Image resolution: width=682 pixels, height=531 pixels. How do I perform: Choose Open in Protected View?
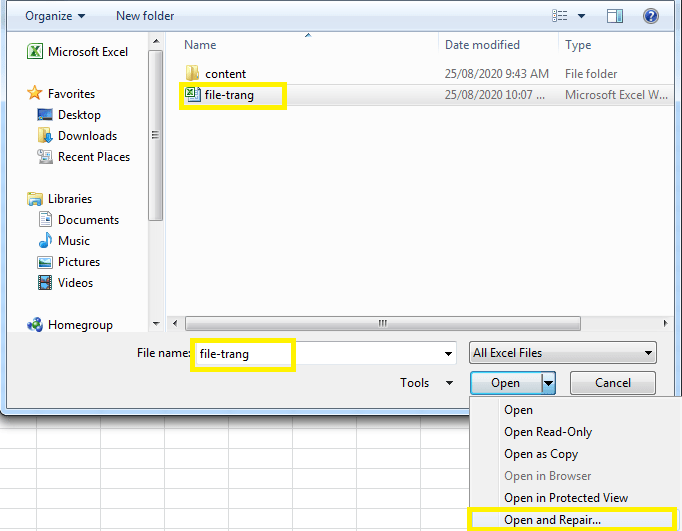[566, 498]
